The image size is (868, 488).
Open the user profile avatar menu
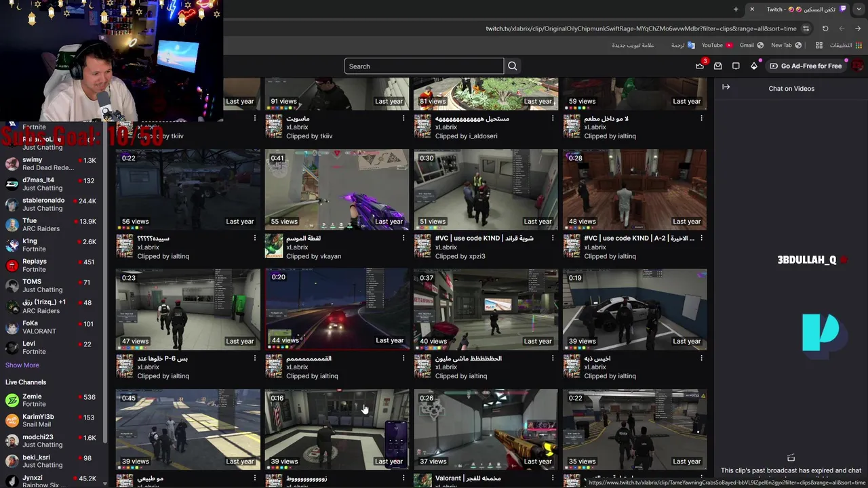(x=858, y=66)
